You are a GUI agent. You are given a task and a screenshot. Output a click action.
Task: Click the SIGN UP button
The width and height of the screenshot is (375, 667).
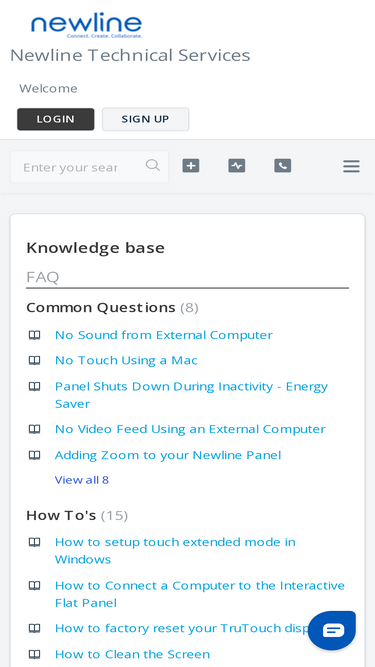tap(145, 119)
